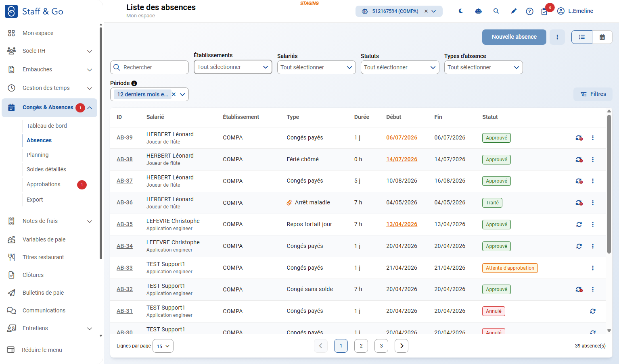Image resolution: width=619 pixels, height=364 pixels.
Task: Click the pencil edit icon in the header
Action: coord(514,11)
